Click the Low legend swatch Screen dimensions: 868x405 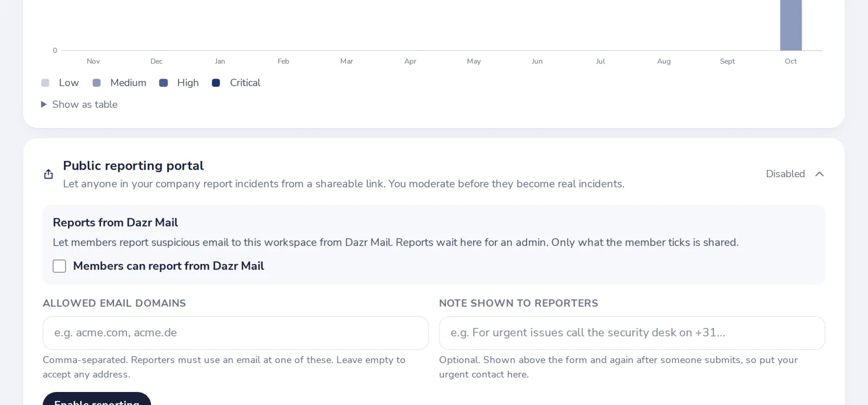coord(45,83)
